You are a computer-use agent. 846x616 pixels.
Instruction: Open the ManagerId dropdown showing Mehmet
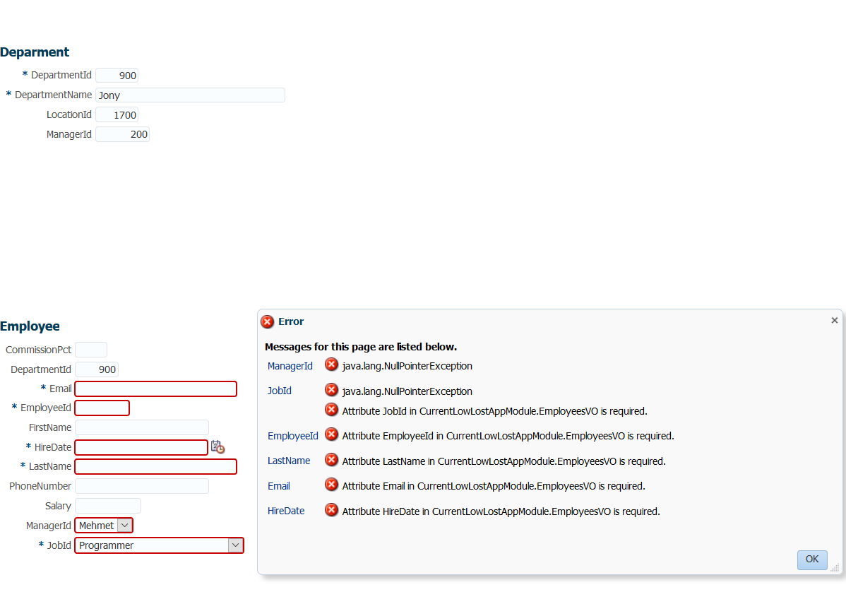coord(125,525)
